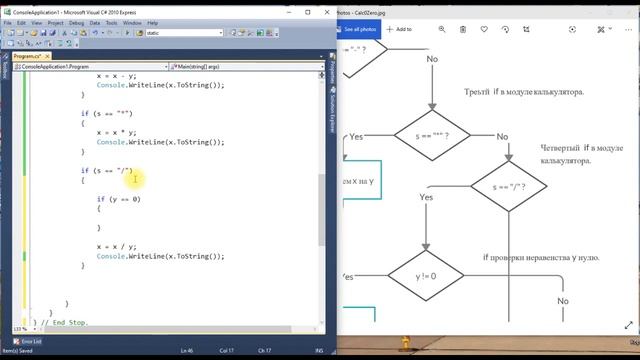640x360 pixels.
Task: Click the 's == "/" ?' flowchart diamond
Action: coord(509,187)
